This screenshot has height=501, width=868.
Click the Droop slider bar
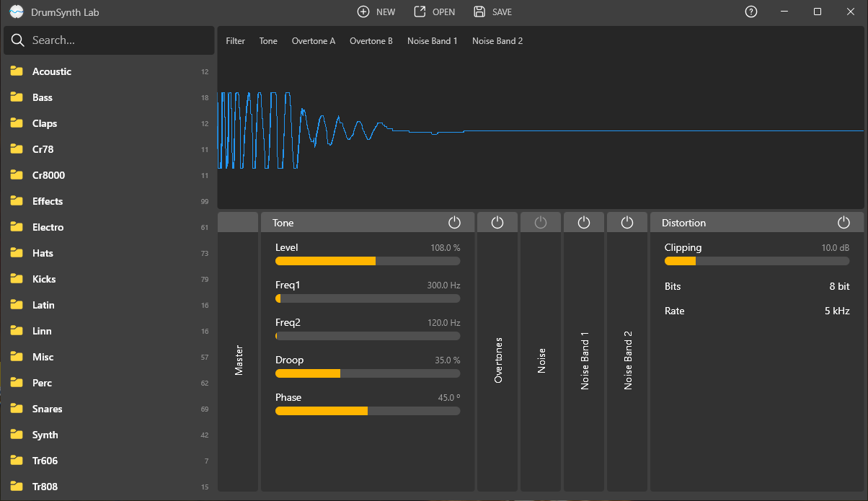(x=368, y=373)
